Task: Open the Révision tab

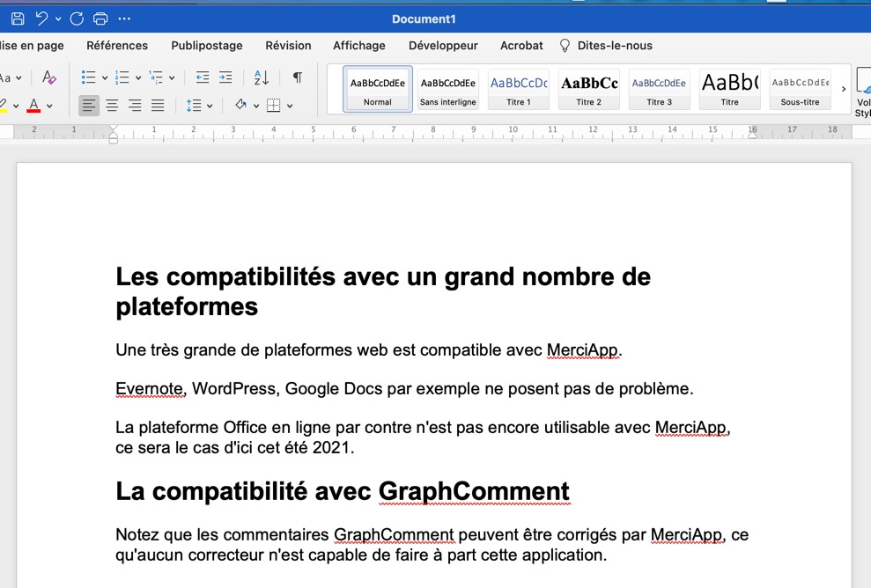Action: click(288, 46)
